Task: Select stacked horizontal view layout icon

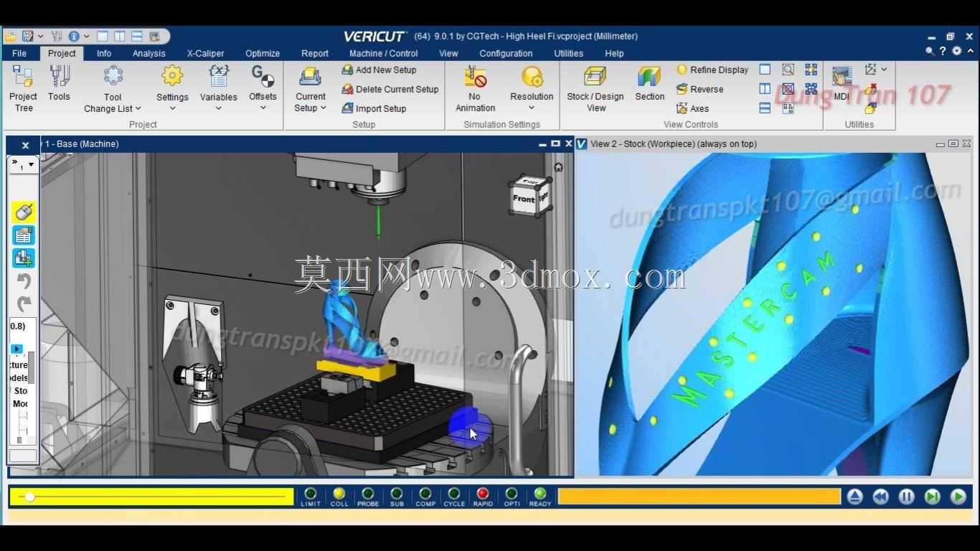Action: point(765,108)
